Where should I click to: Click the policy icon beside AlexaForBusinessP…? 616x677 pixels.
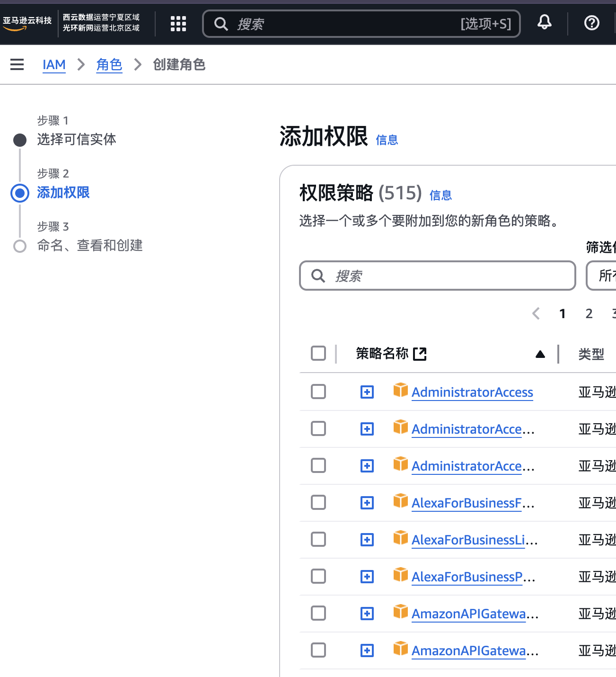(x=401, y=575)
